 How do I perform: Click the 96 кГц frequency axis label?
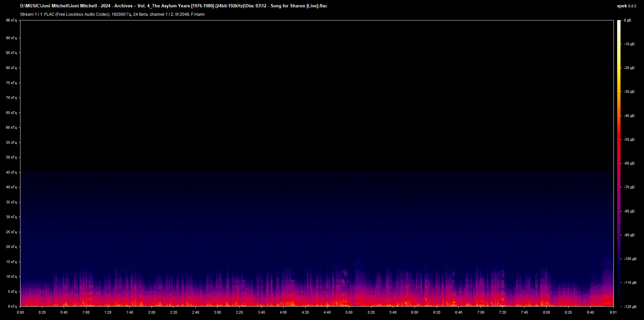(11, 20)
